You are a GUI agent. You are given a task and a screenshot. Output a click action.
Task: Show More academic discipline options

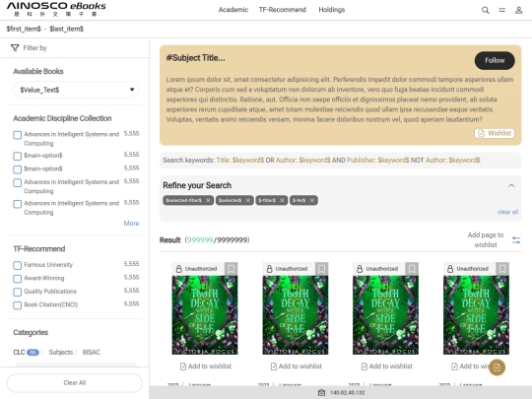point(131,224)
